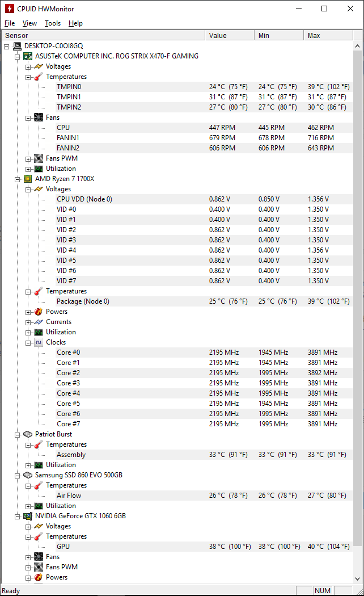This screenshot has height=596, width=364.
Task: Click the vertical scrollbar thumb
Action: coord(358,299)
